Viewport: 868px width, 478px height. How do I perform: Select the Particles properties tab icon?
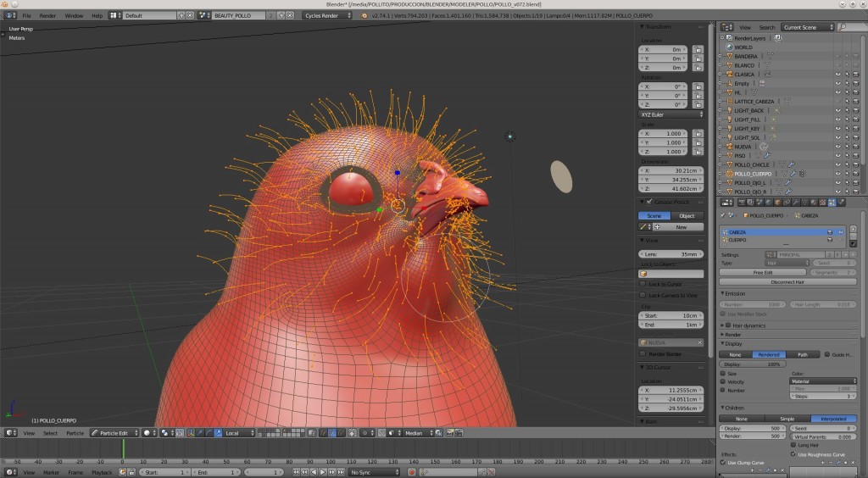pos(832,203)
